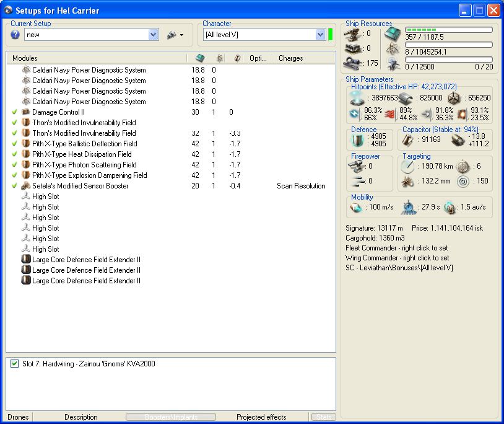Expand the Current Setup 'new' combo box
The image size is (504, 424).
click(154, 35)
